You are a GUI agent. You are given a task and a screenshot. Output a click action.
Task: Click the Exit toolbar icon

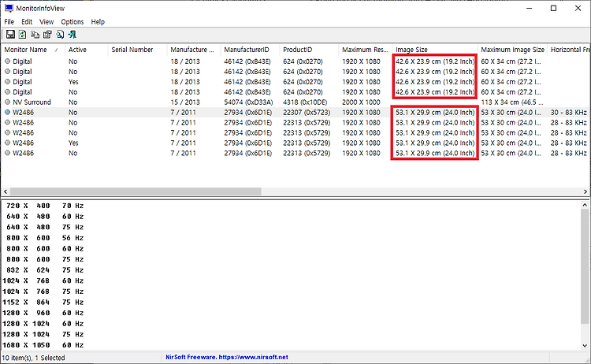(72, 35)
